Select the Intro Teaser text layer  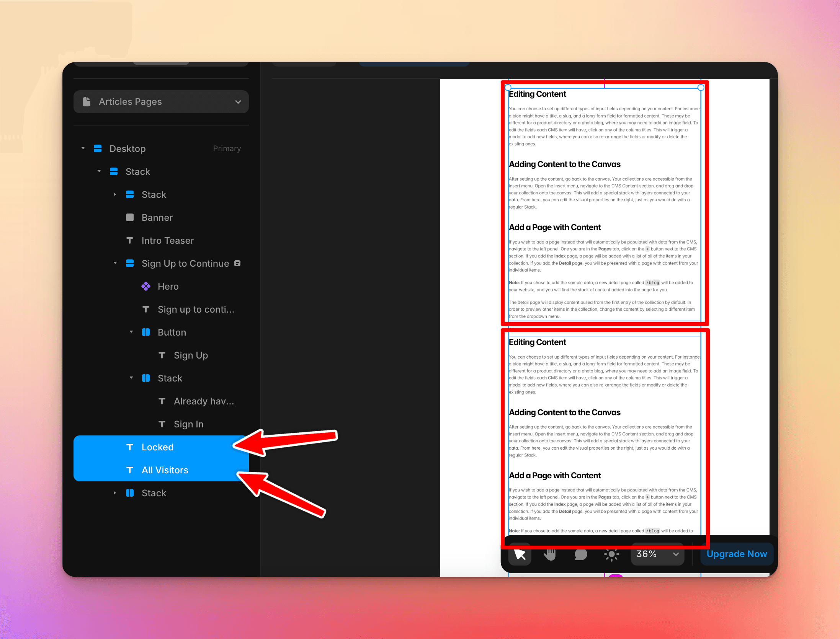click(x=168, y=240)
